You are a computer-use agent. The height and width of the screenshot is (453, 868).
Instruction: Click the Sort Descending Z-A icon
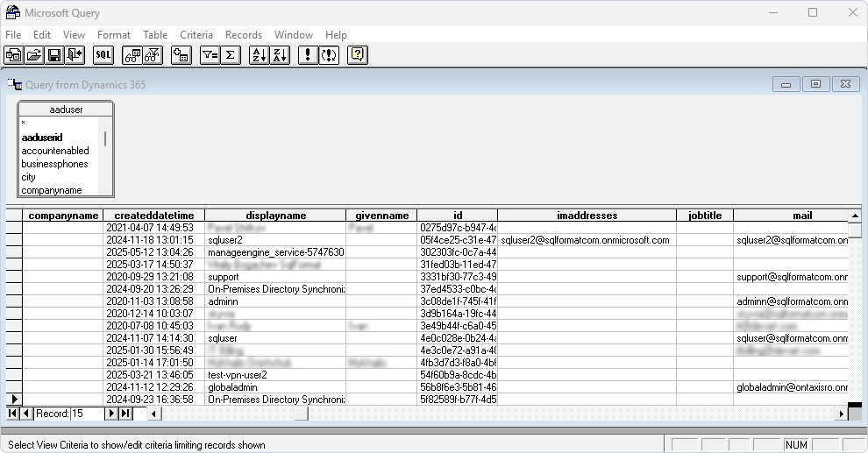tap(280, 54)
